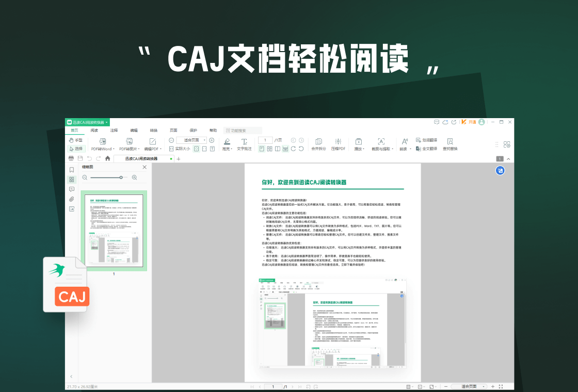Open the 帮助 ribbon tab
Screen dimensions: 578x392
tap(213, 130)
